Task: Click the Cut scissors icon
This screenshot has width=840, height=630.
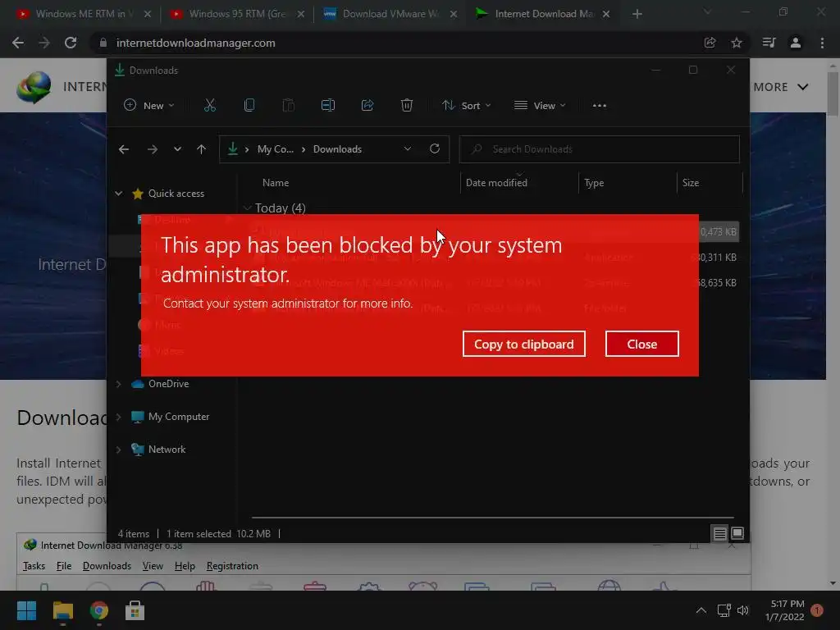Action: click(209, 106)
